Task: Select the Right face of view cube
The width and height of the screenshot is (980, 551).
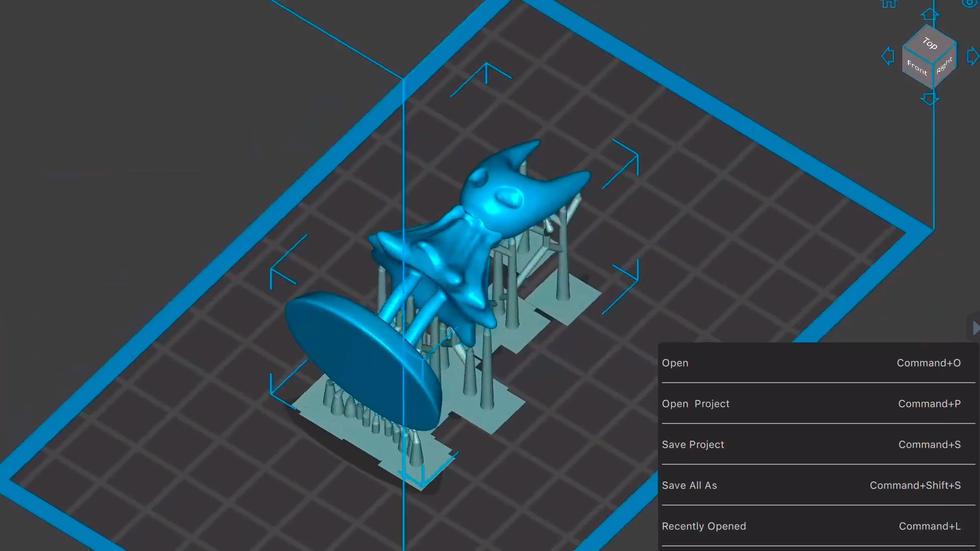Action: pyautogui.click(x=944, y=65)
